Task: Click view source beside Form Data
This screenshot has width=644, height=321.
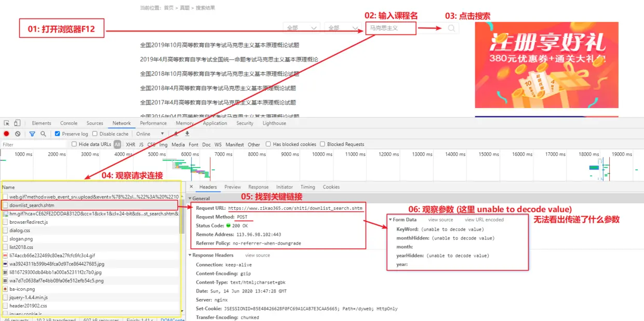Action: [x=440, y=220]
